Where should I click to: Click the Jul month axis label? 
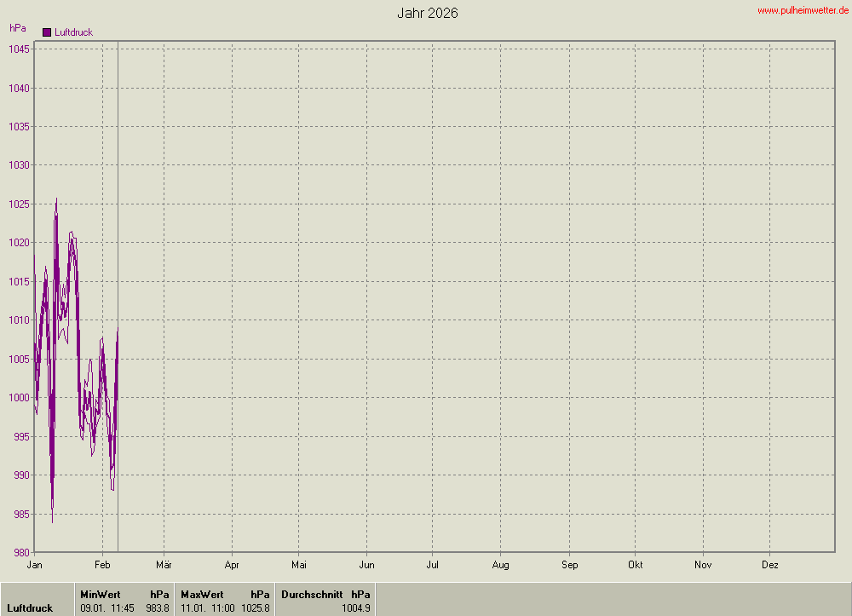pos(432,565)
